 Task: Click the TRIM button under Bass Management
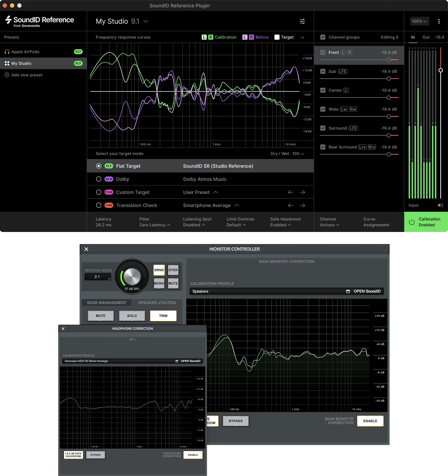point(163,316)
